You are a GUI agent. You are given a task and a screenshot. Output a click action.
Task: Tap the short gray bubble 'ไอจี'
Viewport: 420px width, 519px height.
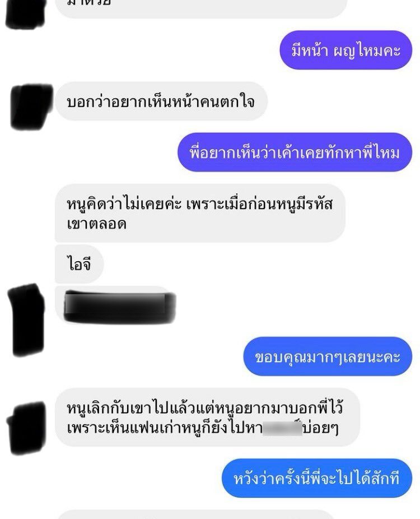pyautogui.click(x=80, y=264)
